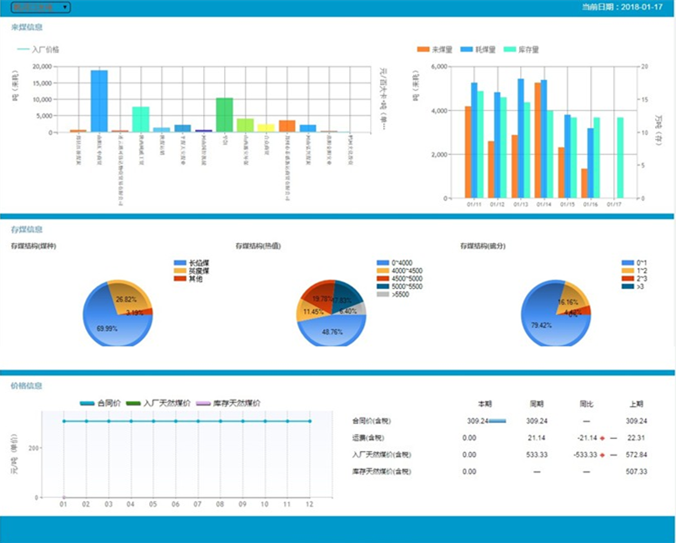Select the 4000~4500 legend icon
The image size is (676, 543).
383,270
